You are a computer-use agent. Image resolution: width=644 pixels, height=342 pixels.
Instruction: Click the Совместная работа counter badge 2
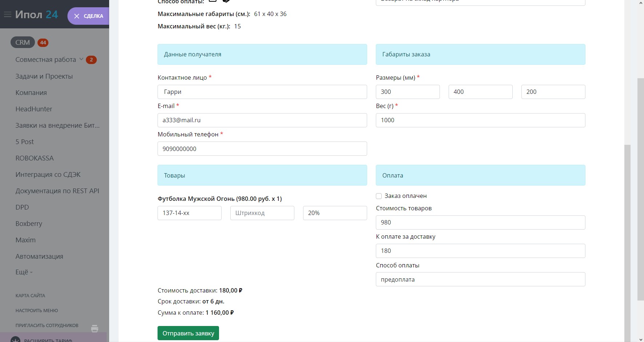pos(91,60)
